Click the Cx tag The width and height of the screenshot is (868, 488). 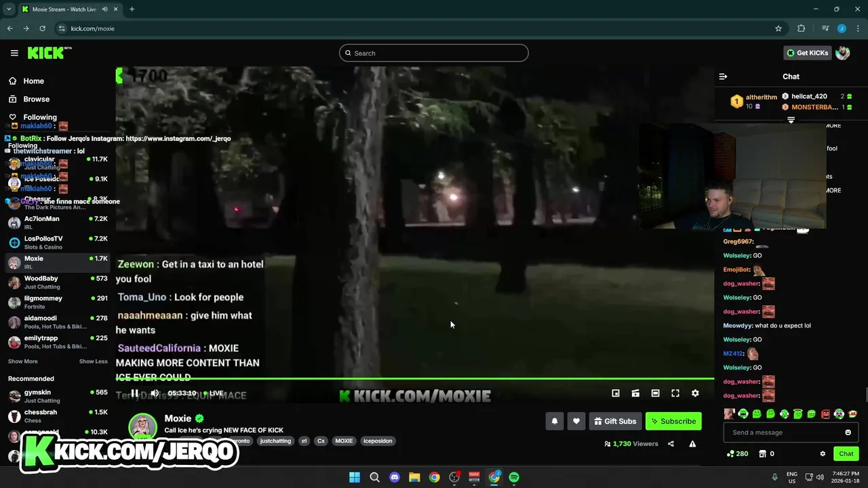[321, 441]
